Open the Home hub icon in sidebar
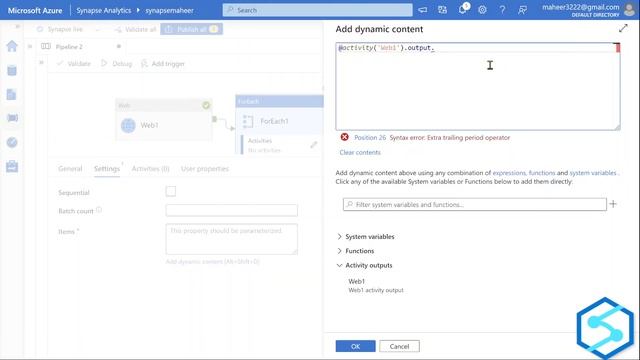 (12, 46)
